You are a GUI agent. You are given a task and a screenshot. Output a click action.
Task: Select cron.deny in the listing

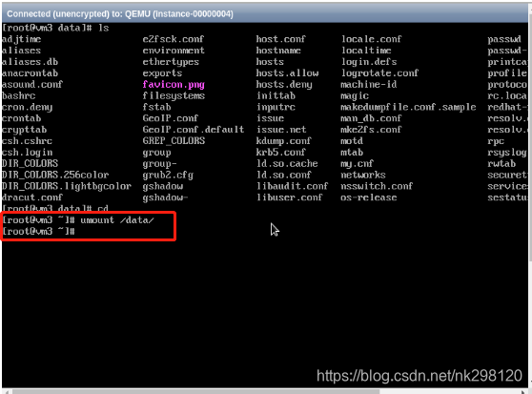pyautogui.click(x=27, y=107)
